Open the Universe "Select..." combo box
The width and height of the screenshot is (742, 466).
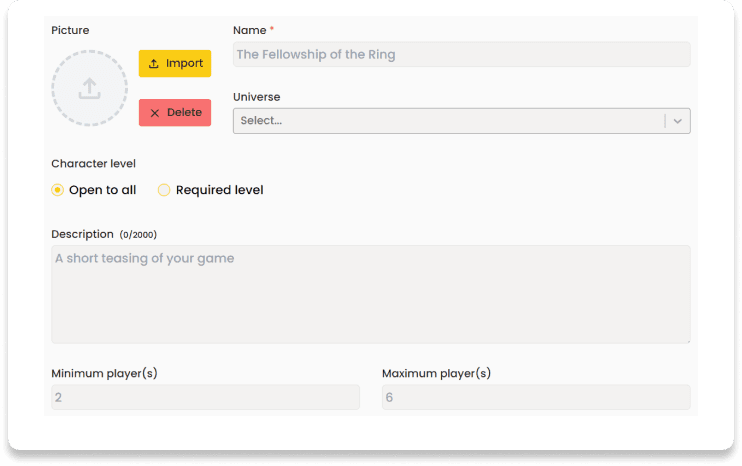461,121
